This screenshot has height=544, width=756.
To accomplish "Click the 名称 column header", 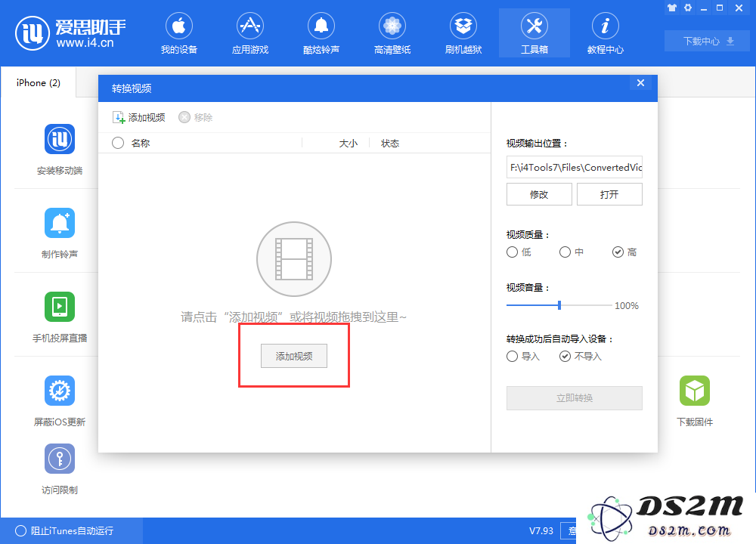I will coord(141,143).
